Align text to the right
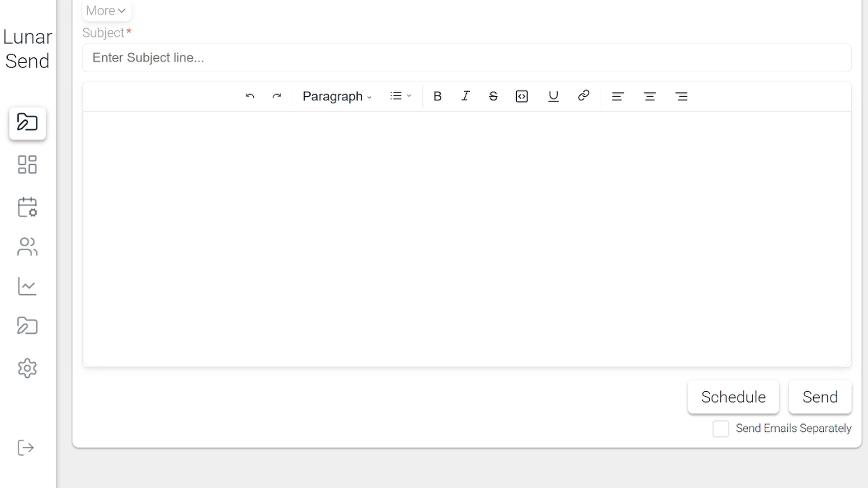Viewport: 868px width, 488px height. [681, 96]
